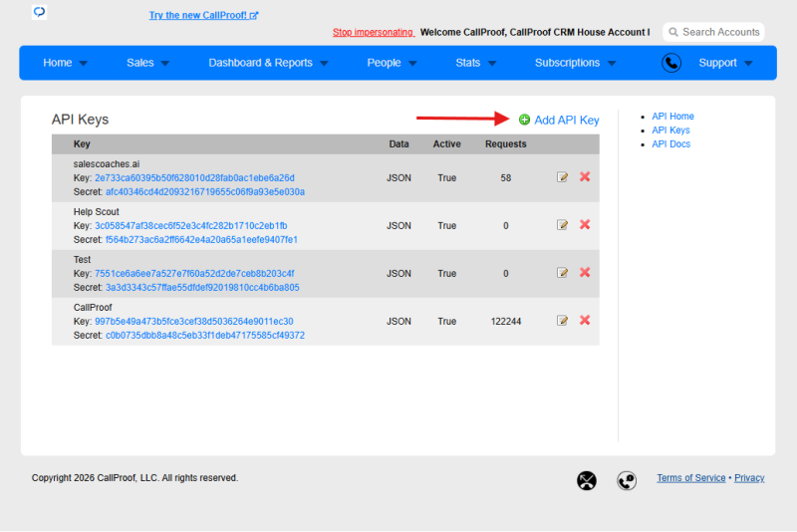Click the 58 requests value
The width and height of the screenshot is (797, 532).
(505, 178)
